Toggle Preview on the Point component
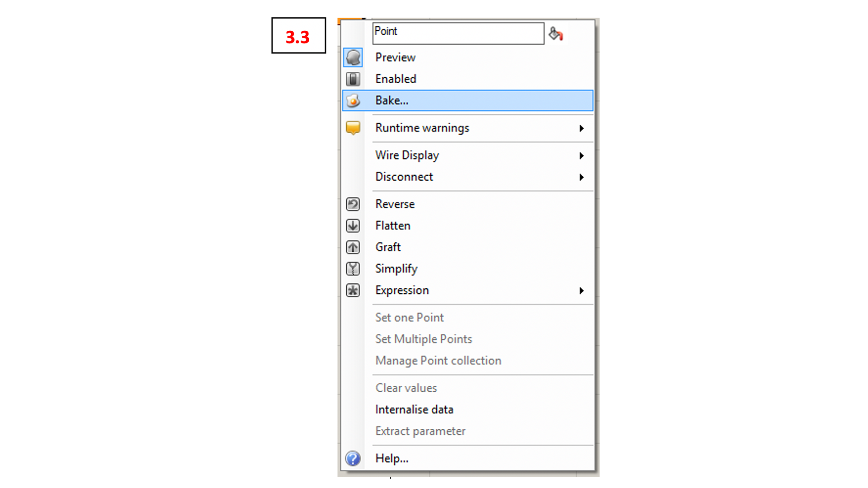This screenshot has height=488, width=868. pos(395,57)
